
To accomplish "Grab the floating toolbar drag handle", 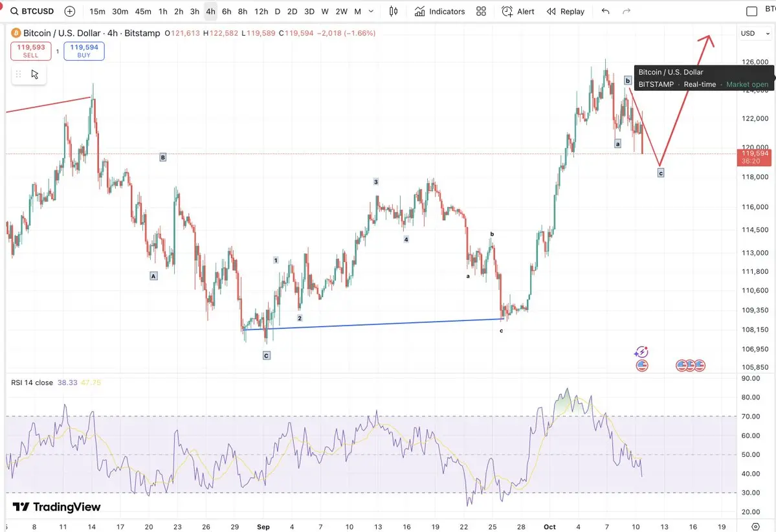I will 18,74.
